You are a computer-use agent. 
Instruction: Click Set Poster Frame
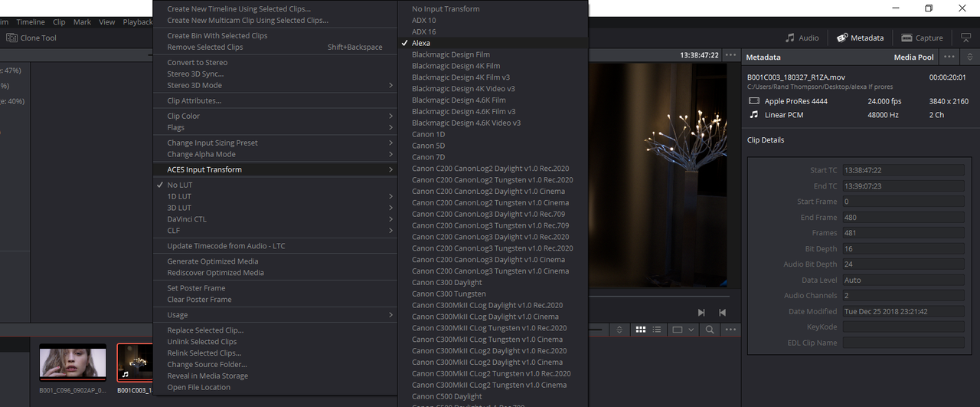coord(276,288)
